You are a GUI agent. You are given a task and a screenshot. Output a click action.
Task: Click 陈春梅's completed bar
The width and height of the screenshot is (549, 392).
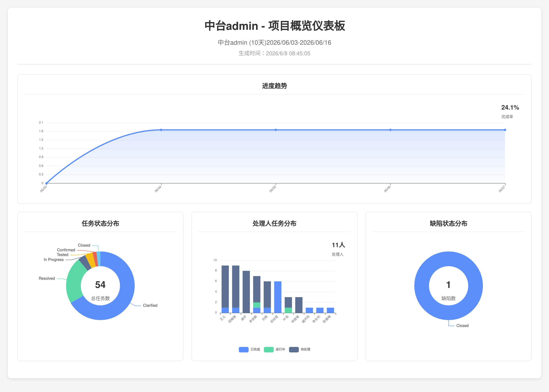coord(330,310)
